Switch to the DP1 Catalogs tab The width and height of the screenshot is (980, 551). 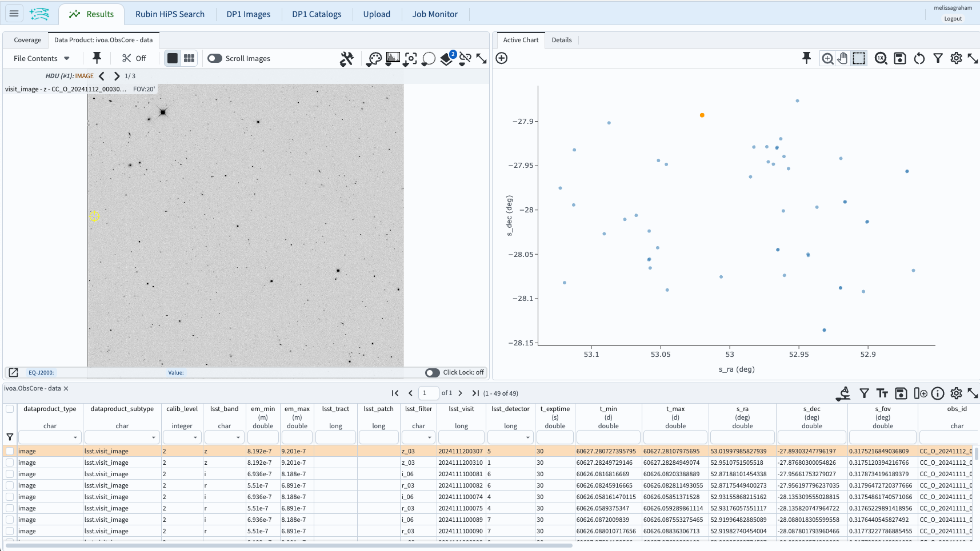pos(317,14)
